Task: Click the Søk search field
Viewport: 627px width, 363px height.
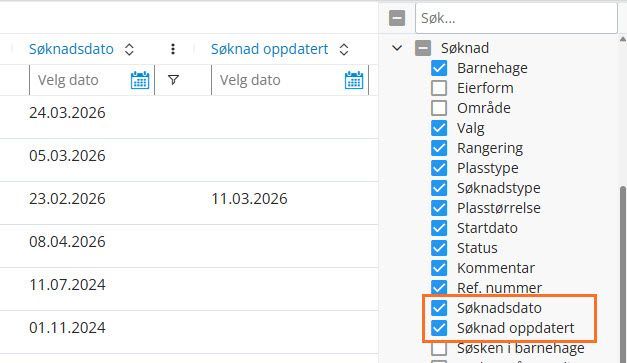Action: [x=516, y=18]
